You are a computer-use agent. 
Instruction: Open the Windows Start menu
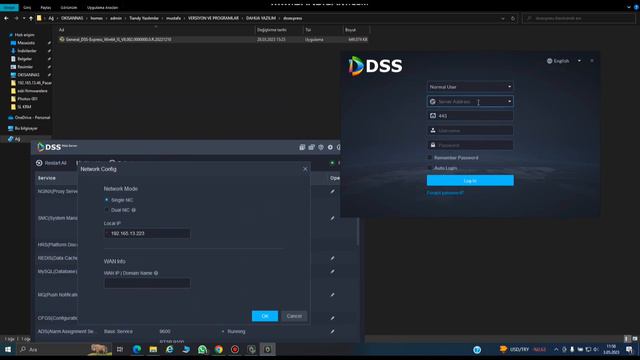(8, 349)
